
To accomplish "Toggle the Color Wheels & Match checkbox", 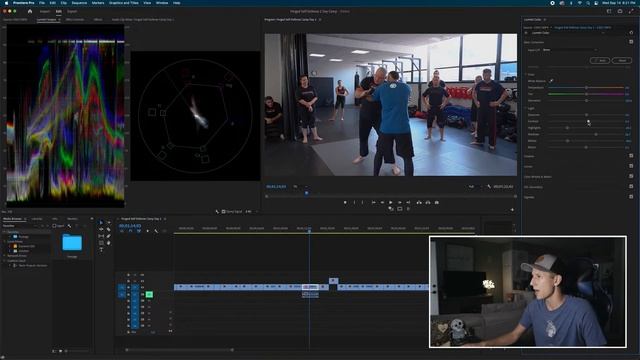I will [631, 176].
